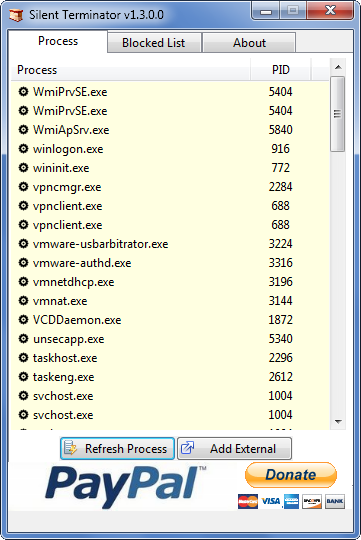The width and height of the screenshot is (361, 540).
Task: Select the taskeng.exe process name
Action: (x=63, y=377)
